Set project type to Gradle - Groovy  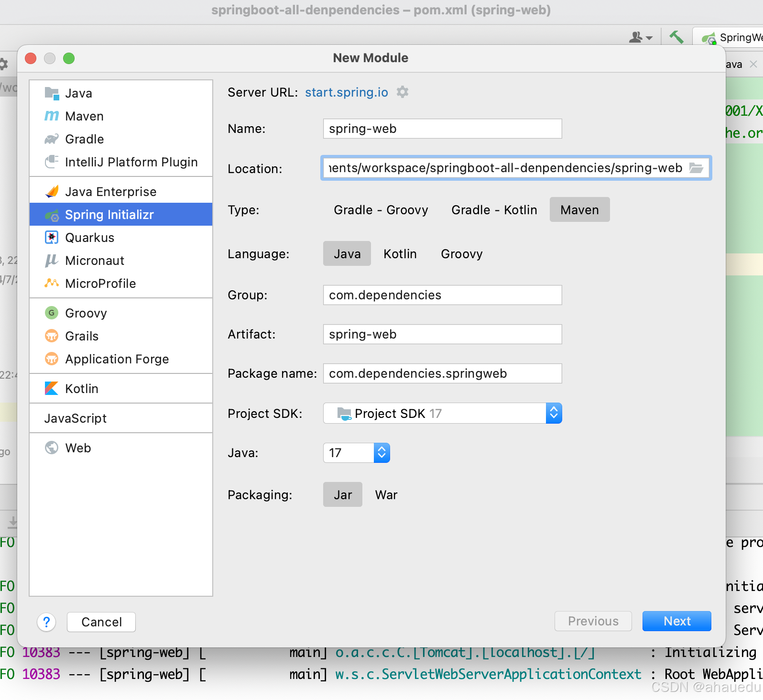381,210
